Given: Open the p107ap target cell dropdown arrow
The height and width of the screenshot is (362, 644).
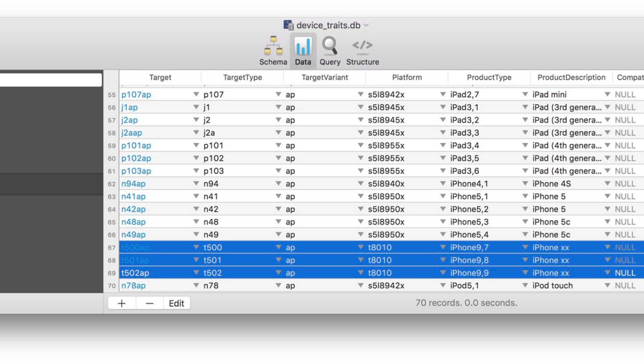Looking at the screenshot, I should point(196,95).
